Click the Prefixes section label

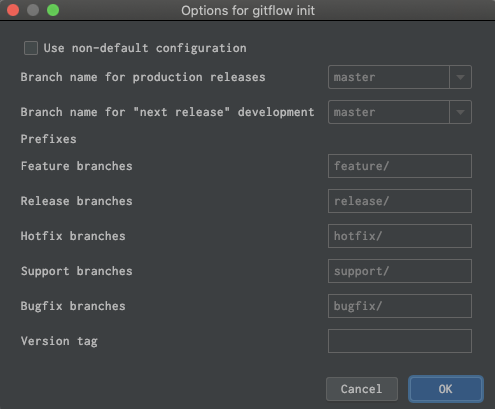tap(49, 139)
